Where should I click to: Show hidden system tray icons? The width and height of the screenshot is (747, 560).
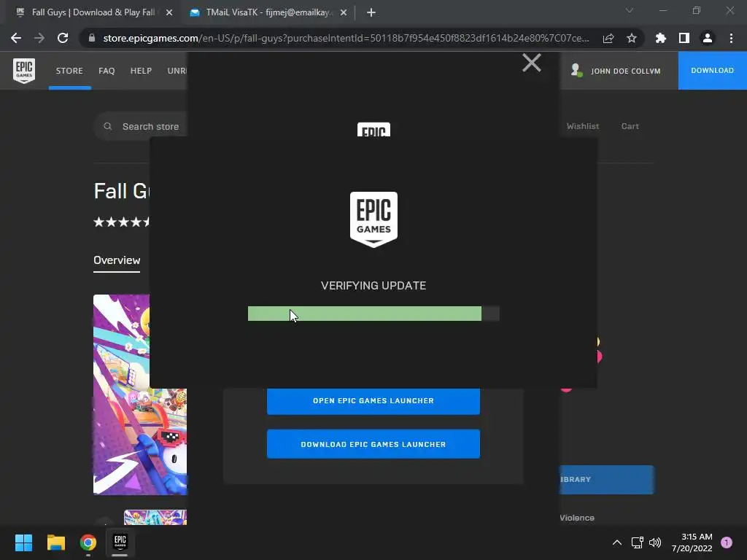coord(617,542)
